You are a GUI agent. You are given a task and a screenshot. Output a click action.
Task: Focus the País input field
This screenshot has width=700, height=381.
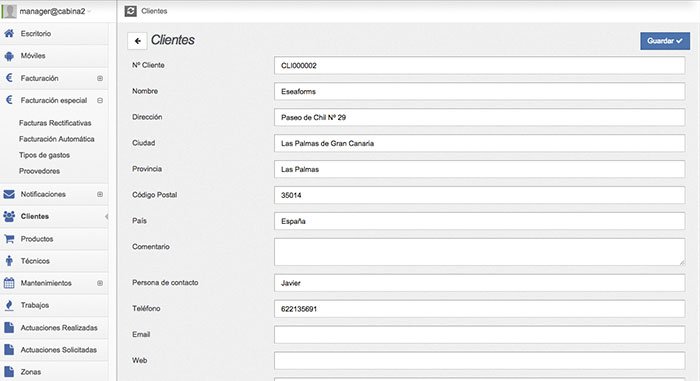[x=479, y=221]
